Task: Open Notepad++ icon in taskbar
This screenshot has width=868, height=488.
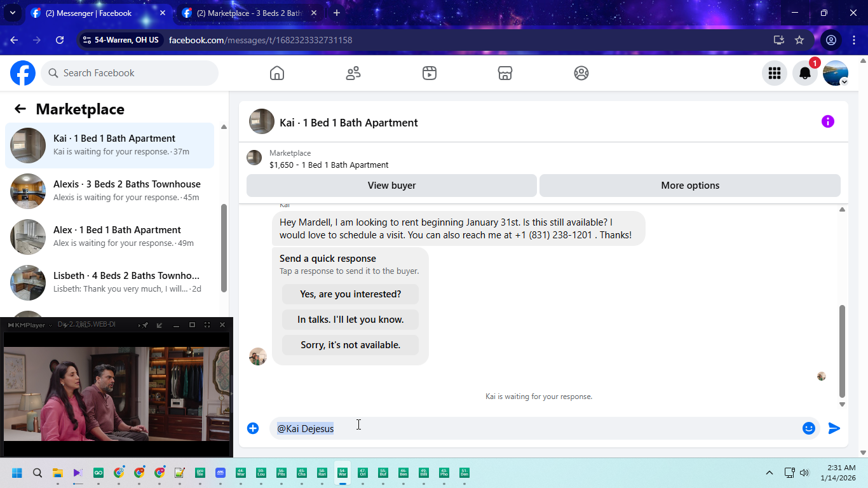Action: tap(180, 473)
